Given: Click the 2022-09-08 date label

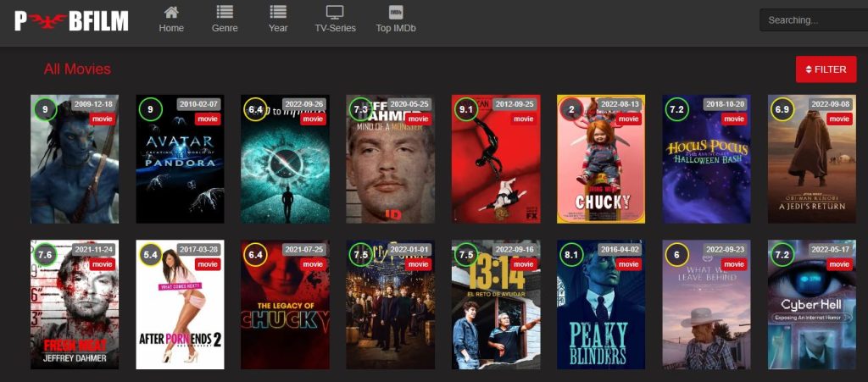Looking at the screenshot, I should [831, 104].
